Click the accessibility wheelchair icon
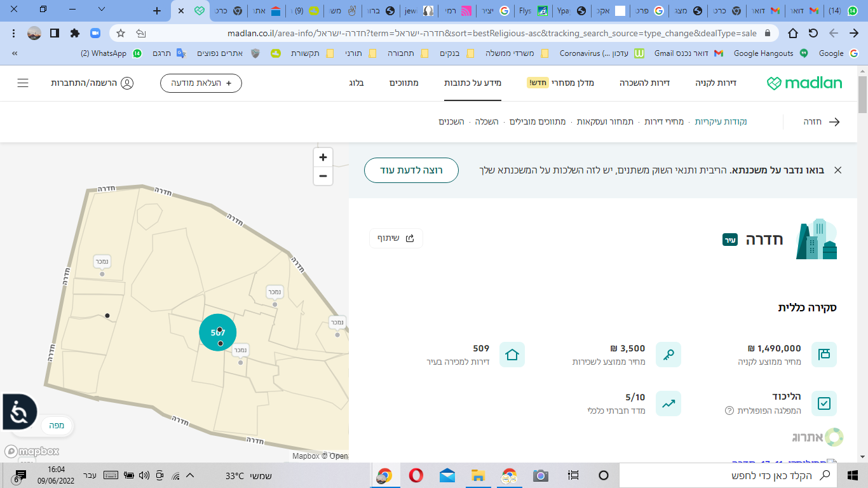The width and height of the screenshot is (868, 488). 18,412
